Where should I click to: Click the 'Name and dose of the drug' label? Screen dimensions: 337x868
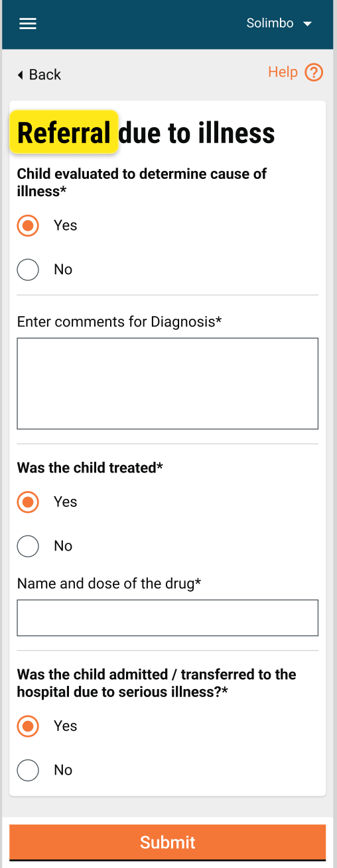pyautogui.click(x=109, y=584)
